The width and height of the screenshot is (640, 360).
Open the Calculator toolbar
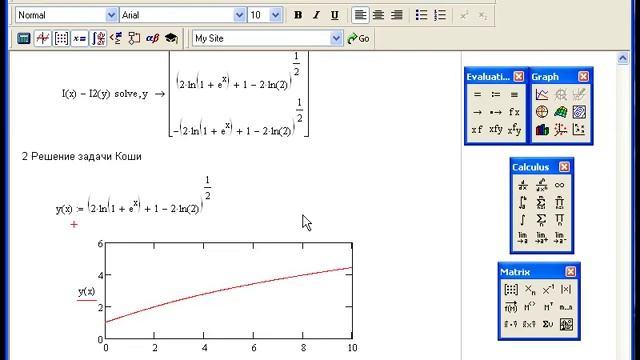(x=24, y=38)
